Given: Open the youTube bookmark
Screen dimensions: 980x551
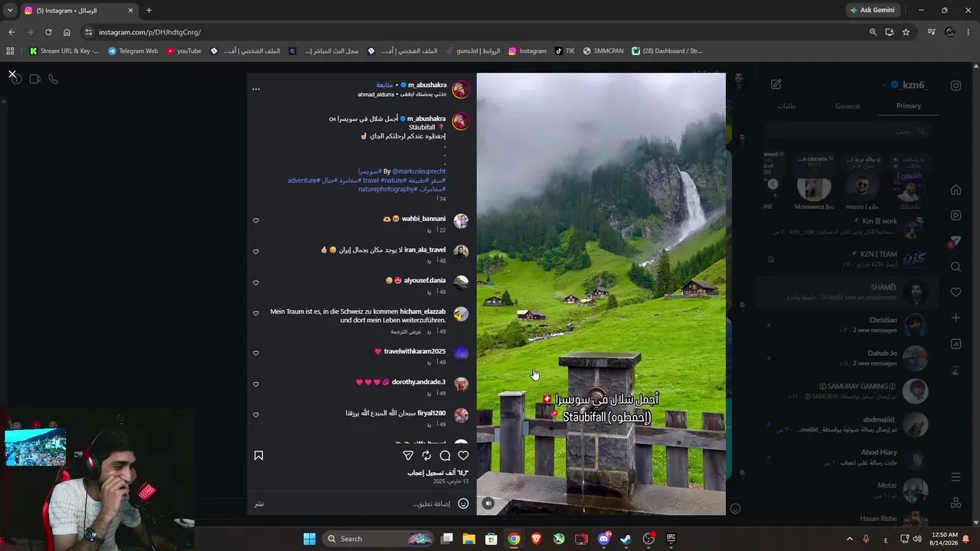Looking at the screenshot, I should coord(184,51).
